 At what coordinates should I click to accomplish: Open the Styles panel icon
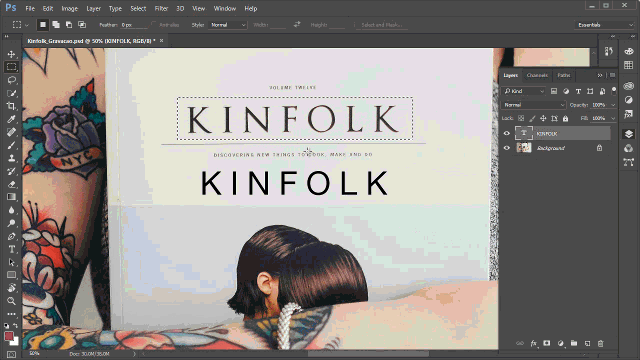pyautogui.click(x=629, y=114)
